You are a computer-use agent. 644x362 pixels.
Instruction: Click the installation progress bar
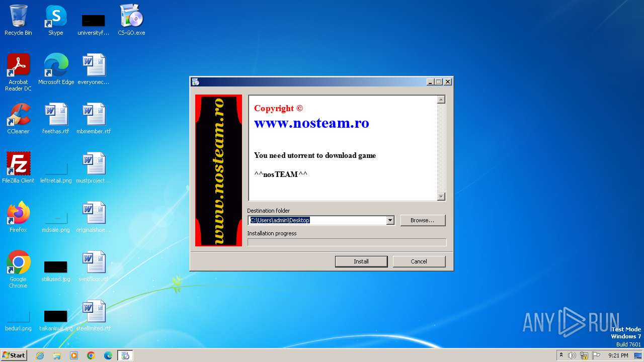click(x=347, y=242)
